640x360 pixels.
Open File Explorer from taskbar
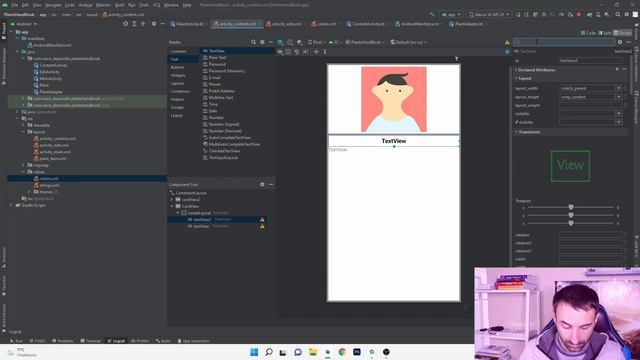tap(313, 352)
